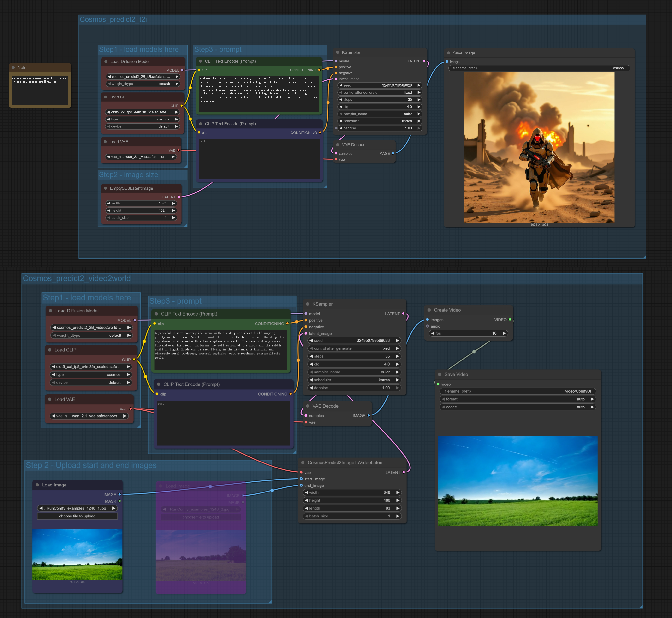Select the Step2 - image size group title
This screenshot has width=672, height=618.
point(128,174)
